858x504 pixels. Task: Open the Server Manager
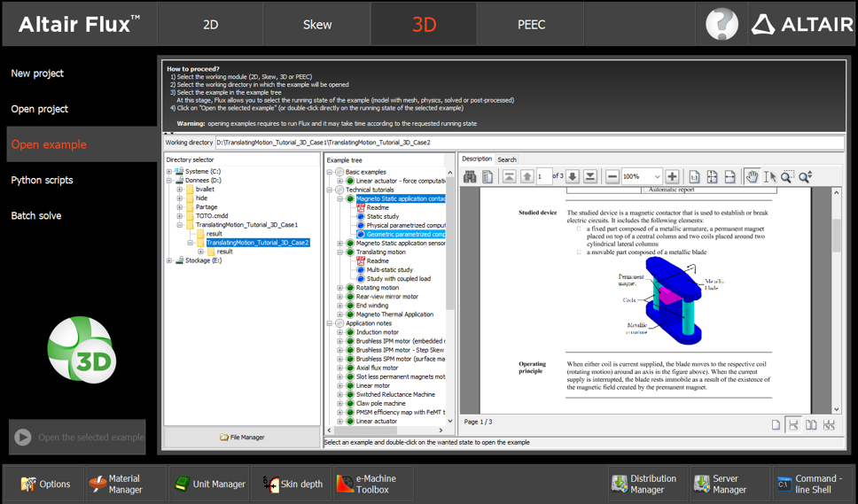(719, 484)
